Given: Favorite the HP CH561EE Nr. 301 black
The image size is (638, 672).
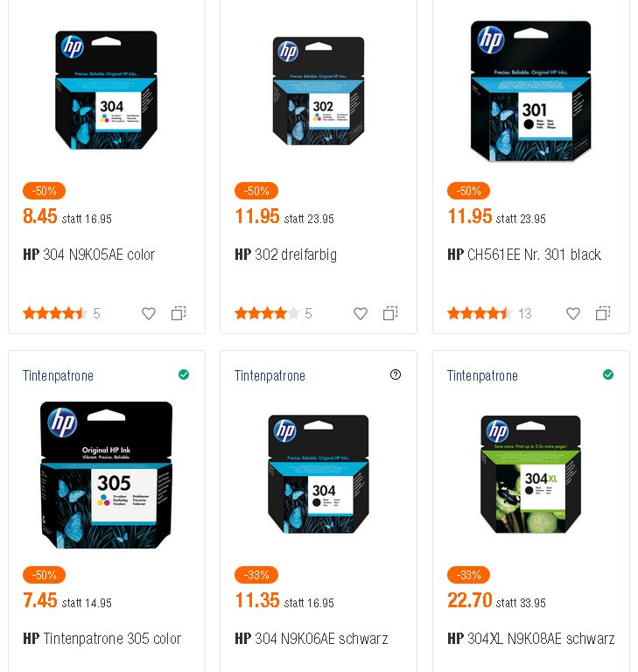Looking at the screenshot, I should 573,314.
